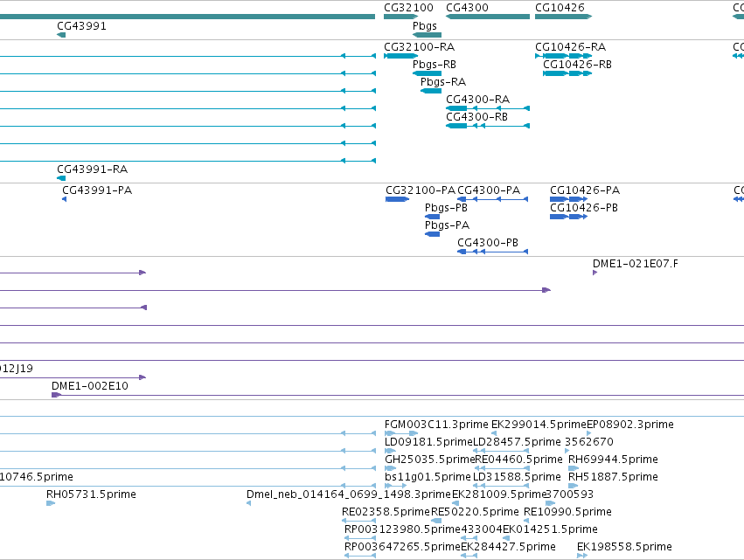This screenshot has height=560, width=744.
Task: Open the RH05731.5prime EST label
Action: click(x=91, y=494)
